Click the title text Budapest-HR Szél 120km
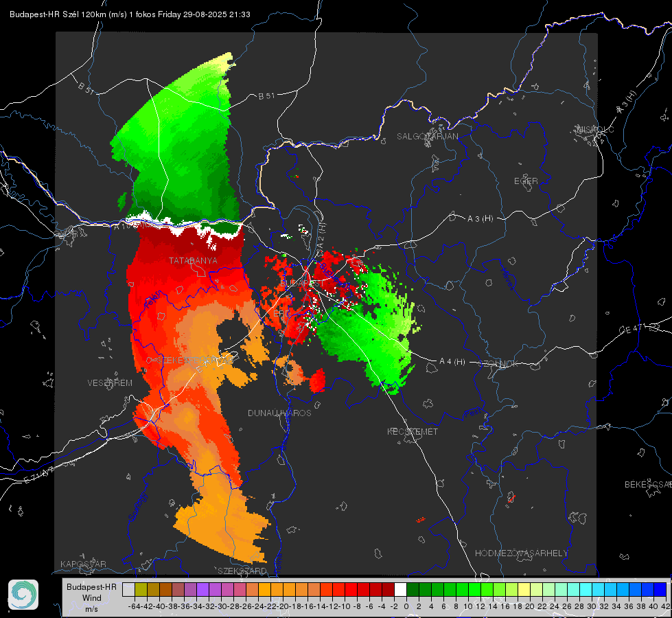The height and width of the screenshot is (618, 672). tap(58, 14)
